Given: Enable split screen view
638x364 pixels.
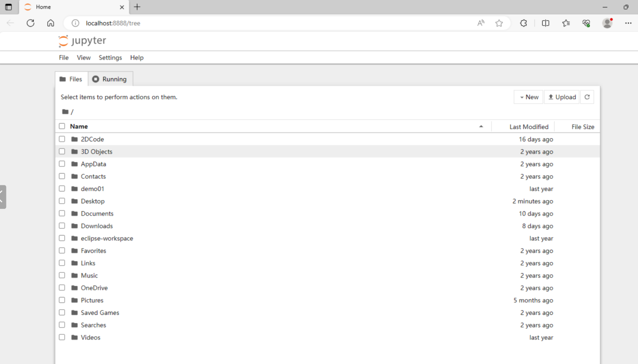Looking at the screenshot, I should [545, 23].
